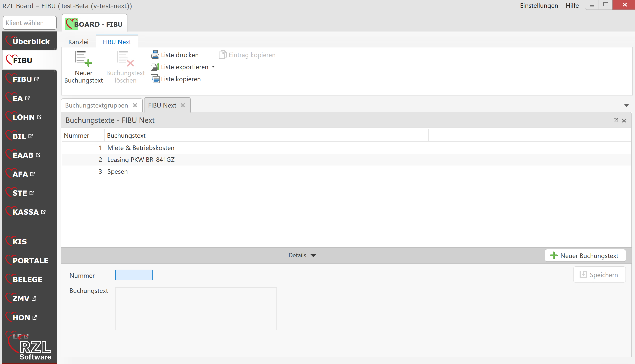The height and width of the screenshot is (364, 635).
Task: Collapse the Details section
Action: (x=302, y=255)
